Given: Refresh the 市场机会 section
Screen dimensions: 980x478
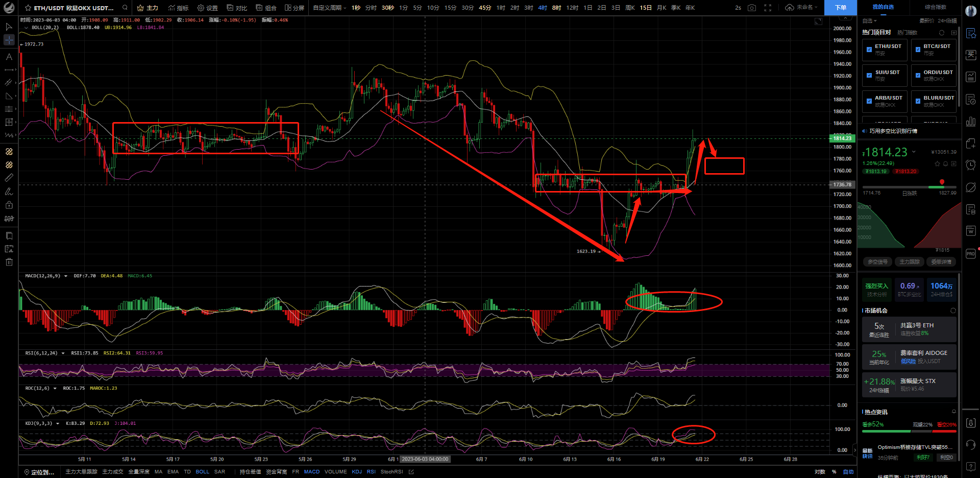Looking at the screenshot, I should (952, 310).
